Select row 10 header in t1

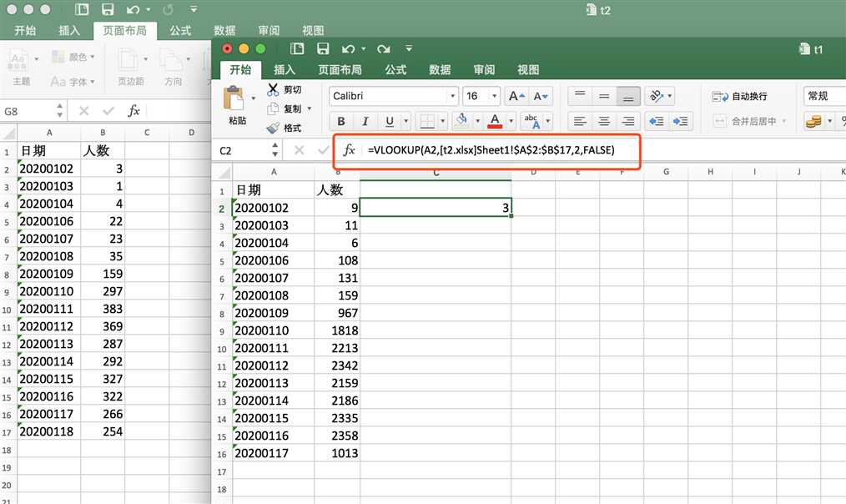221,349
